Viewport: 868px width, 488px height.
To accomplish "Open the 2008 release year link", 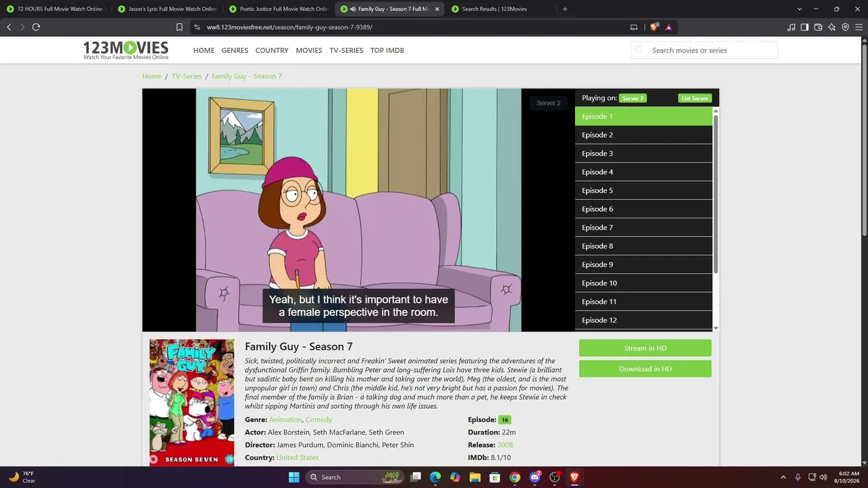I will click(x=505, y=445).
